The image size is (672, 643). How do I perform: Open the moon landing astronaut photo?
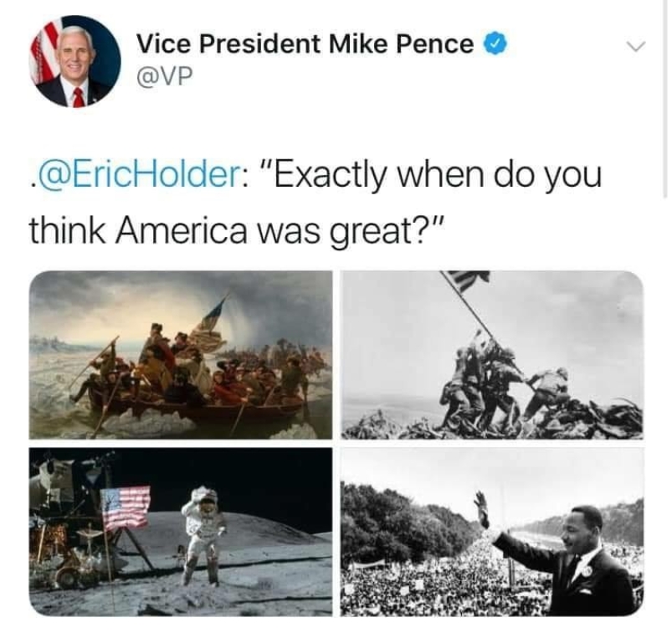pyautogui.click(x=181, y=532)
